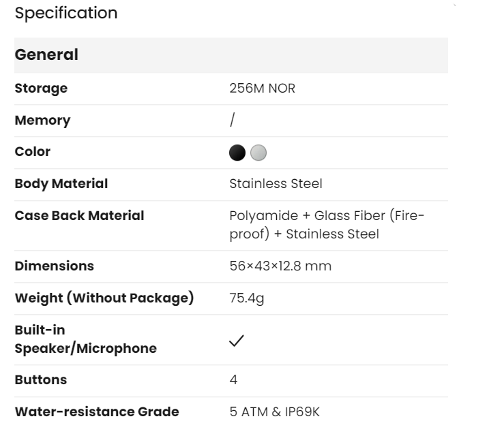The image size is (504, 421).
Task: Click the 75.4g weight value
Action: 247,298
